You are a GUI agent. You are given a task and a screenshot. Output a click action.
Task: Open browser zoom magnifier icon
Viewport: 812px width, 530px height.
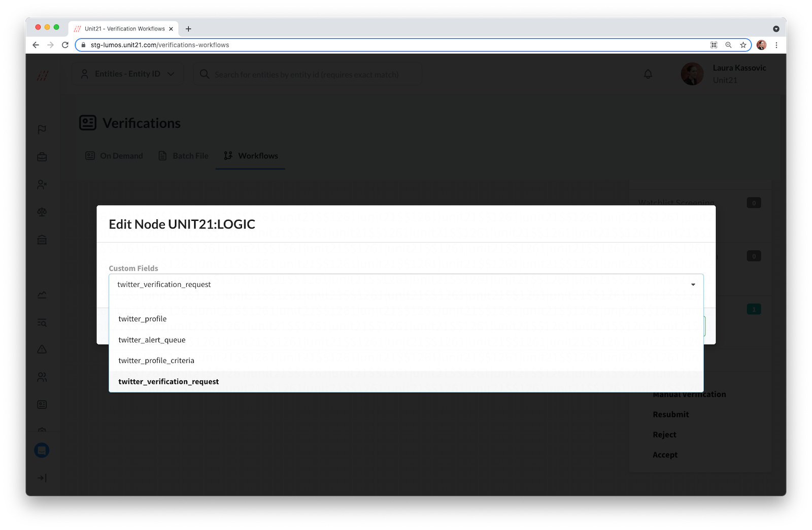click(x=728, y=45)
